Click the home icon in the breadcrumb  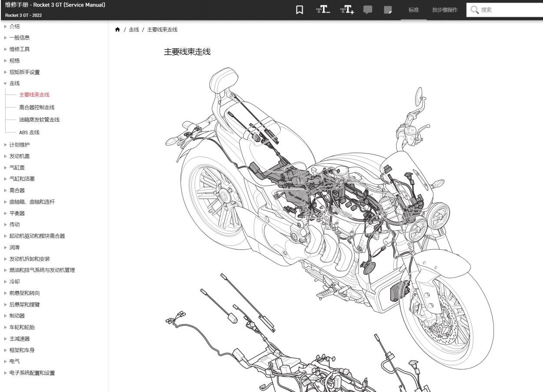coord(118,29)
